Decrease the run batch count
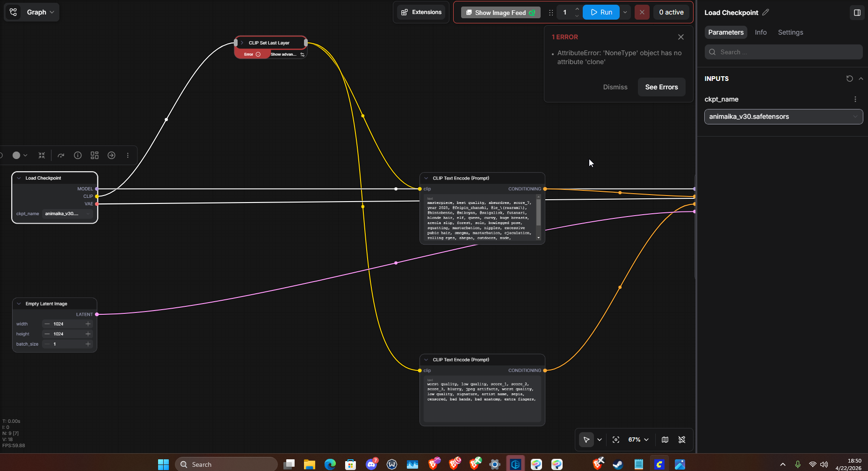Screen dimensions: 868x471 click(577, 16)
